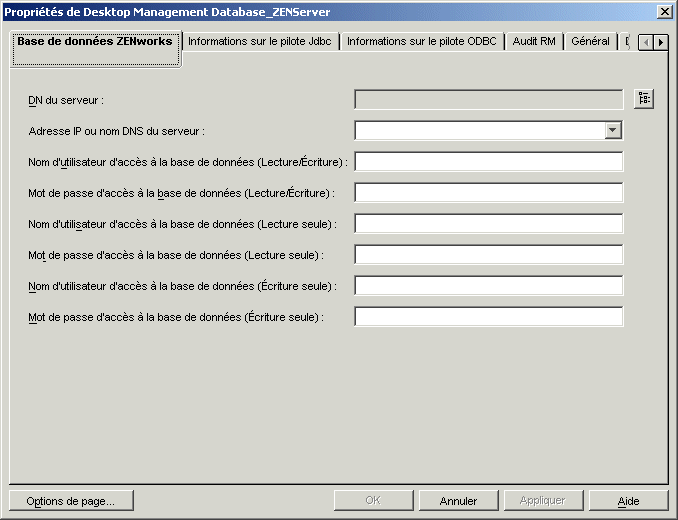Click 'Adresse IP ou nom DNS du serveur' label
The width and height of the screenshot is (678, 520).
(x=117, y=131)
